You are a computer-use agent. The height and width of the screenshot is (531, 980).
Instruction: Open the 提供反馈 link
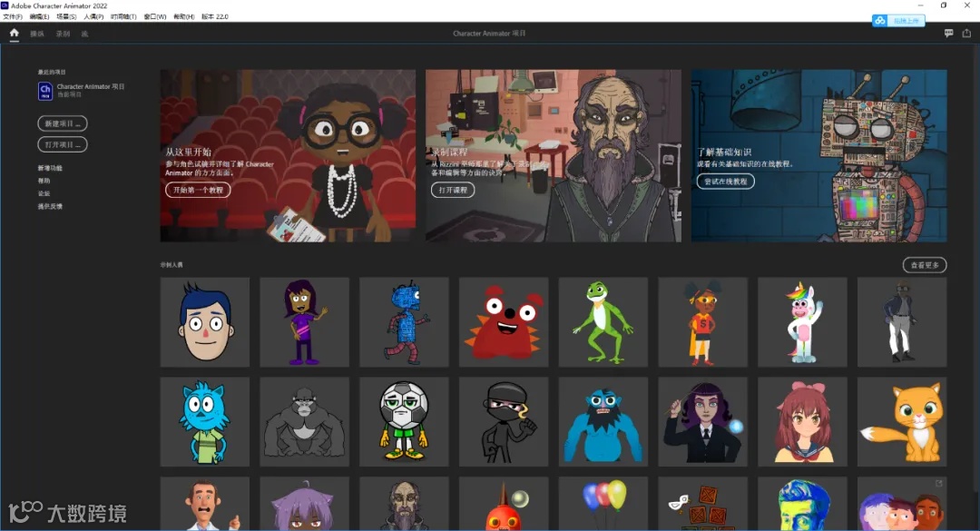click(x=50, y=206)
